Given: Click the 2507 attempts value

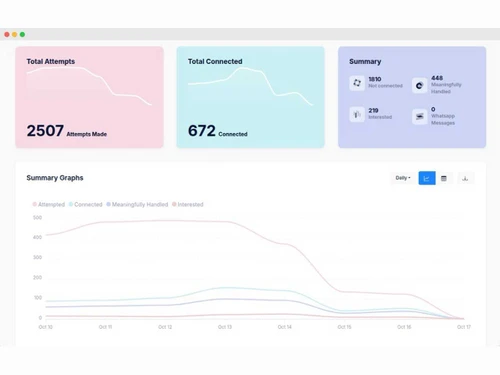Looking at the screenshot, I should [45, 131].
